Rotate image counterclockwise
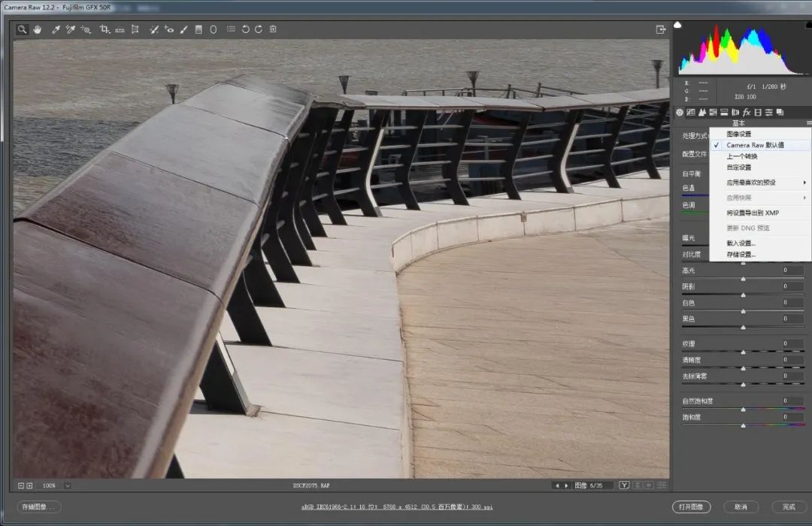The height and width of the screenshot is (526, 812). coord(245,29)
